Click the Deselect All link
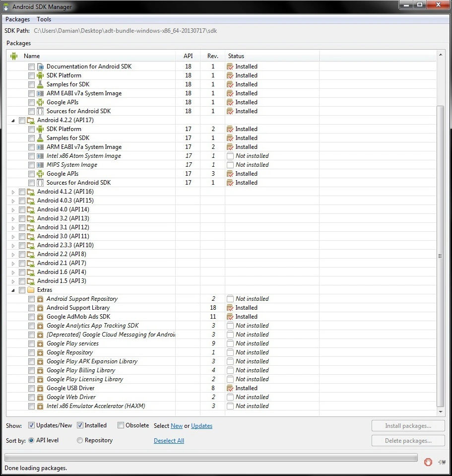Image resolution: width=452 pixels, height=476 pixels. (169, 440)
